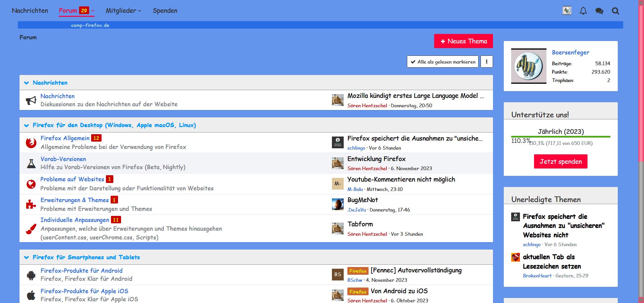644x303 pixels.
Task: Open Entwicklung Firefox thread
Action: [x=376, y=159]
